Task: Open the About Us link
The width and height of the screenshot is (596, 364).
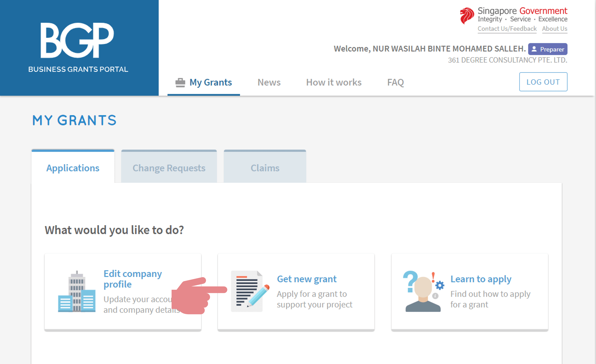Action: [x=554, y=29]
